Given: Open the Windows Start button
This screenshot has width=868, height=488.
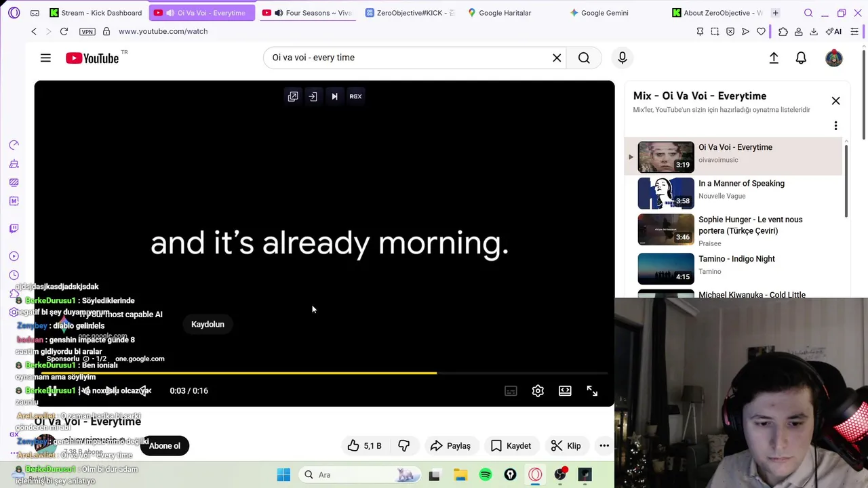Looking at the screenshot, I should click(283, 475).
